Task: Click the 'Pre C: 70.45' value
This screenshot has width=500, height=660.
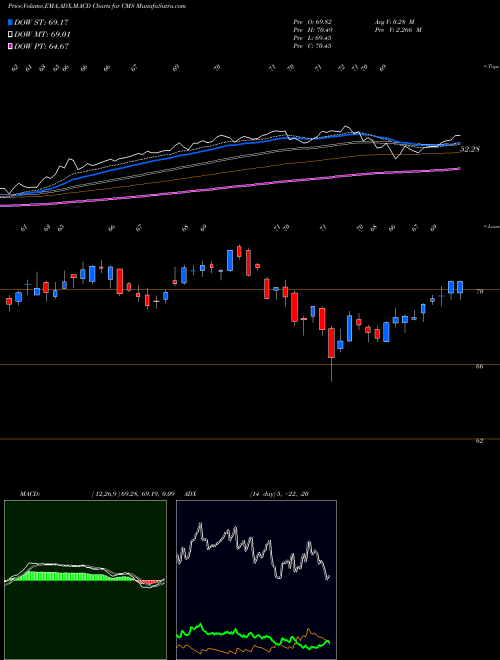Action: [312, 46]
